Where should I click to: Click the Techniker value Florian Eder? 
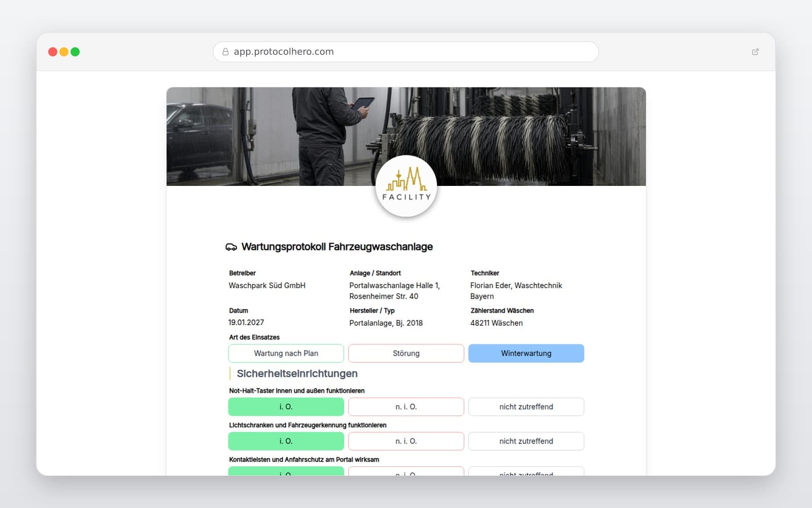516,291
